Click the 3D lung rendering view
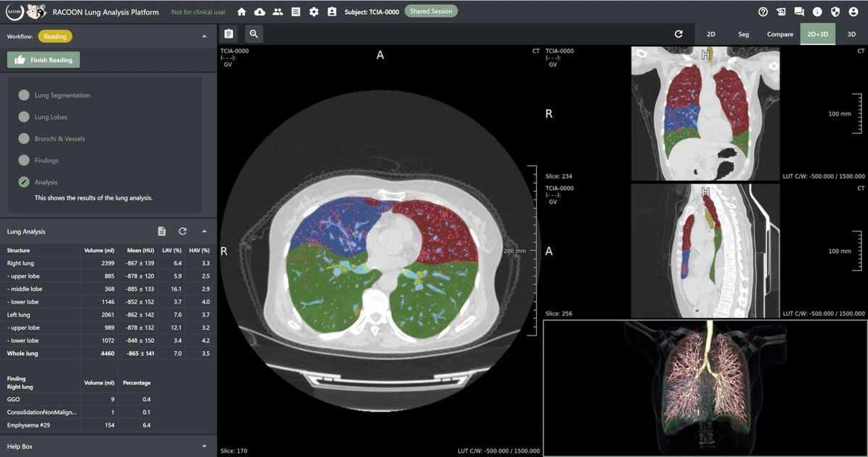 point(705,388)
